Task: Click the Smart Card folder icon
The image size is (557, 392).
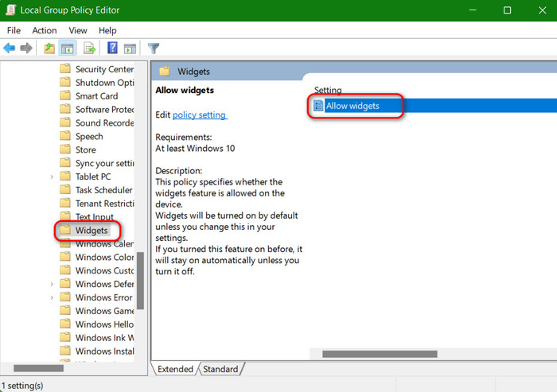Action: (65, 95)
